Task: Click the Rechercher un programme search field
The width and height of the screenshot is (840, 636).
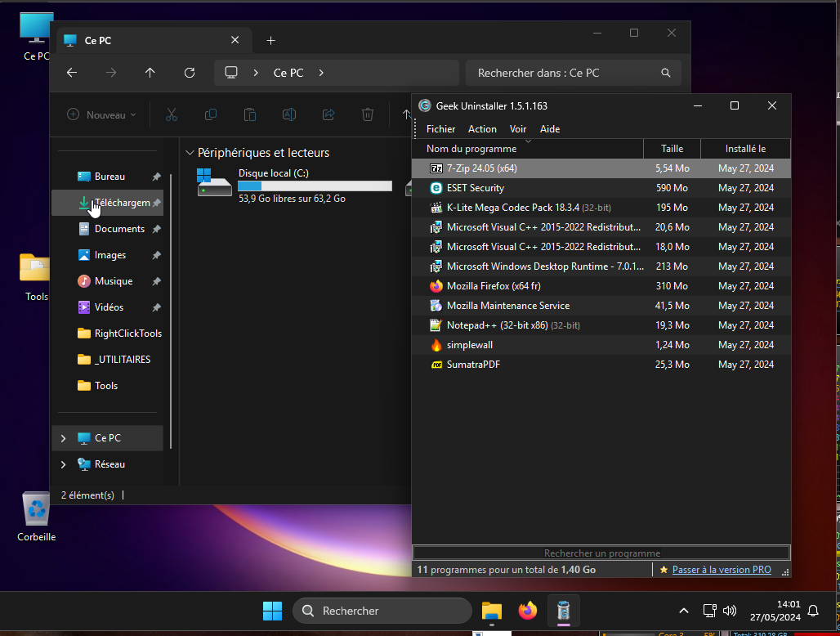Action: [x=601, y=553]
